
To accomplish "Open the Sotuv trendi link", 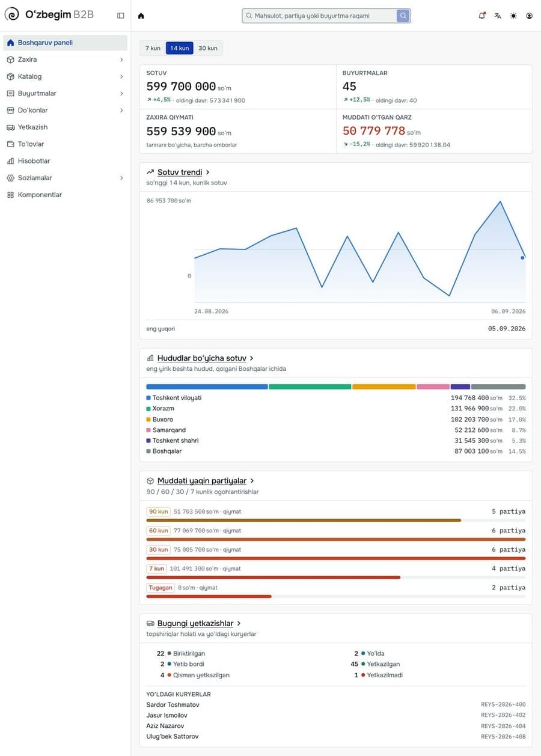I will (180, 172).
